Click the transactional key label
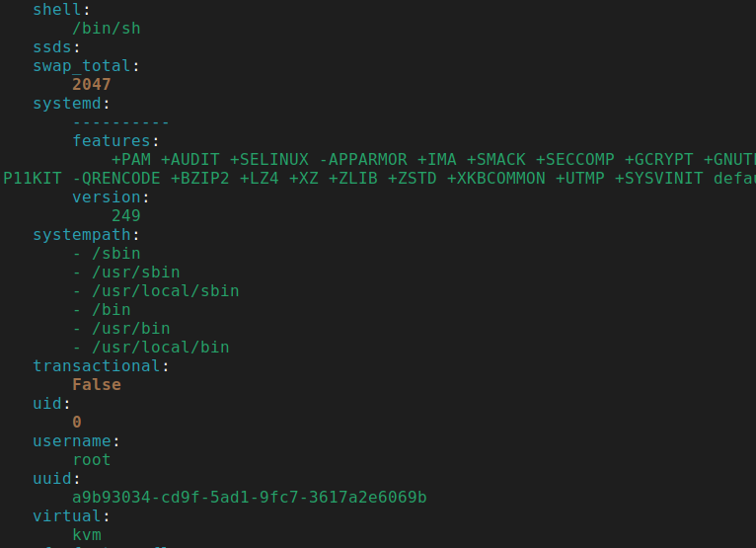Image resolution: width=756 pixels, height=548 pixels. [x=96, y=365]
